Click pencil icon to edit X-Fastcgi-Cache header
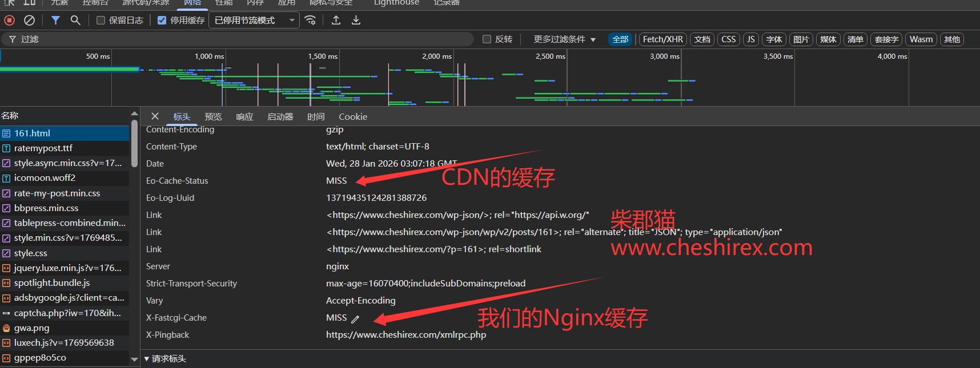980x368 pixels. coord(355,319)
